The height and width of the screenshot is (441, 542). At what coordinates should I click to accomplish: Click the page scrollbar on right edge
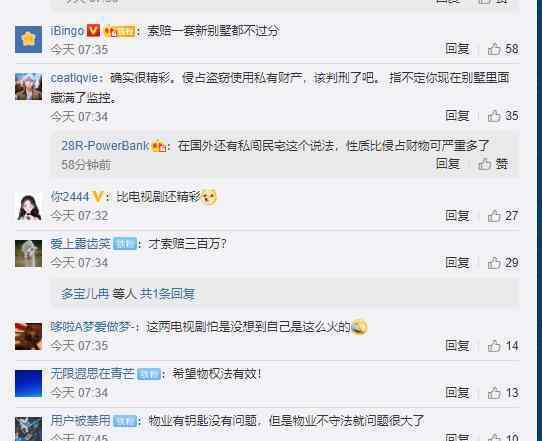click(539, 220)
